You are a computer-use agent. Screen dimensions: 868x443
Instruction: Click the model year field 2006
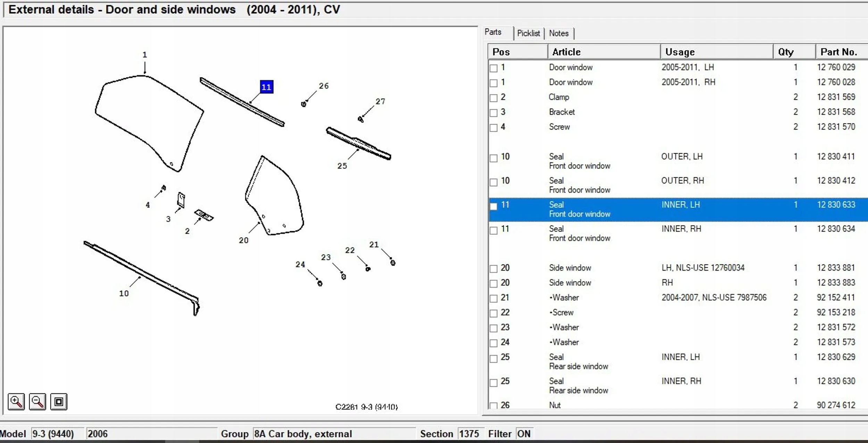click(151, 434)
